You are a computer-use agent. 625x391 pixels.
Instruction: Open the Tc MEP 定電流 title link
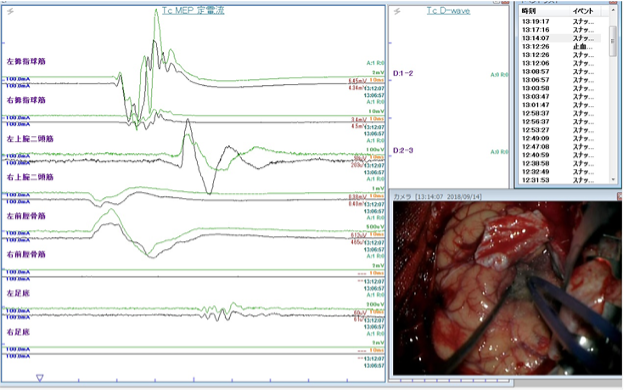pyautogui.click(x=193, y=10)
